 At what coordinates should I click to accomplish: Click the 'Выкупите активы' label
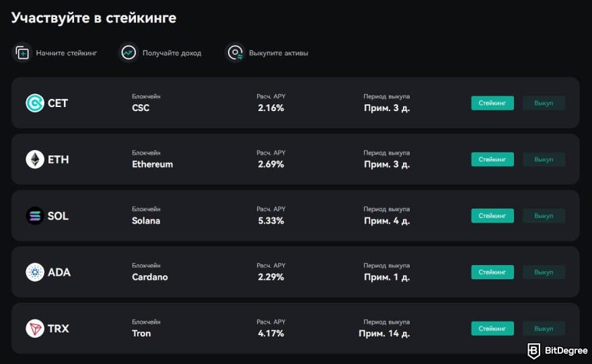(279, 53)
